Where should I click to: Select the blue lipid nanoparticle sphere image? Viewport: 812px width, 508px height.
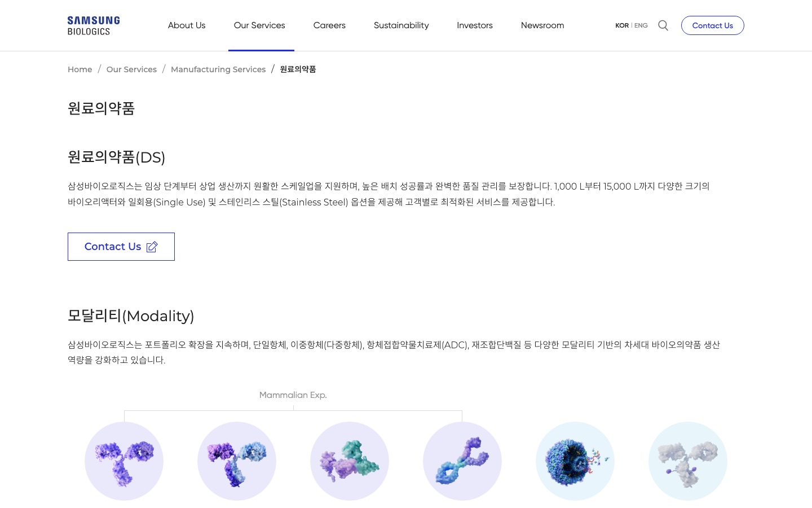click(x=575, y=461)
